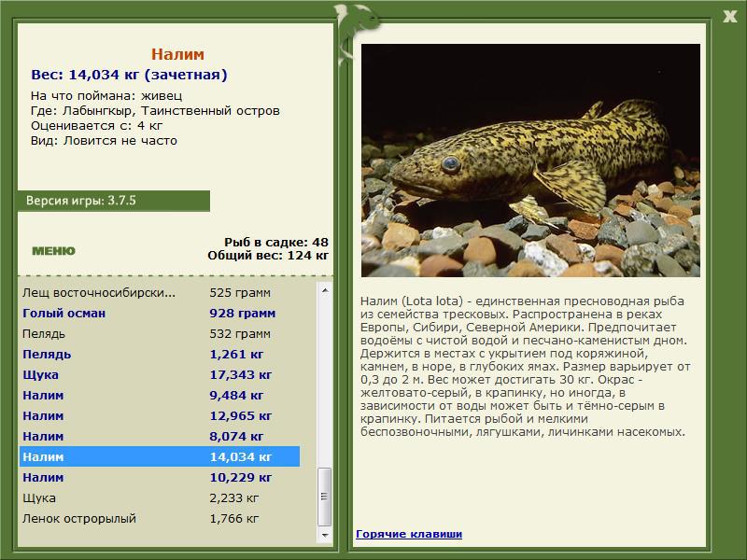The image size is (747, 560).
Task: Select Пелядь 532 грамм entry
Action: coord(160,333)
